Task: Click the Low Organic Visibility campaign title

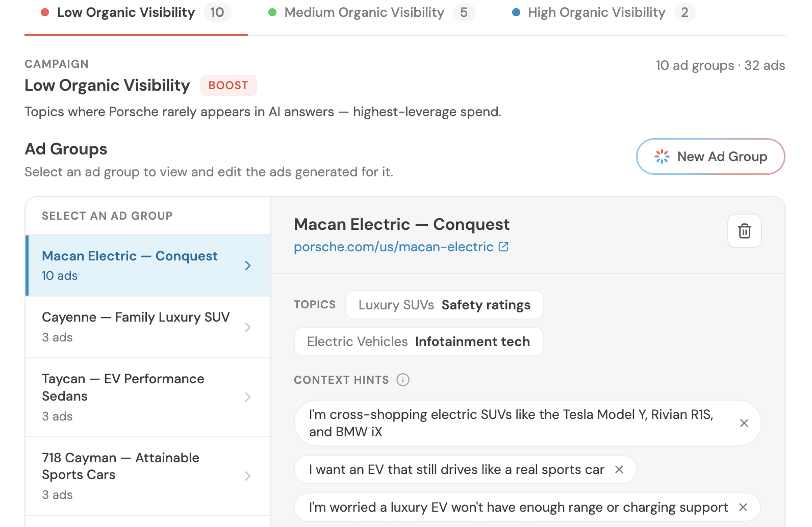Action: pos(107,85)
